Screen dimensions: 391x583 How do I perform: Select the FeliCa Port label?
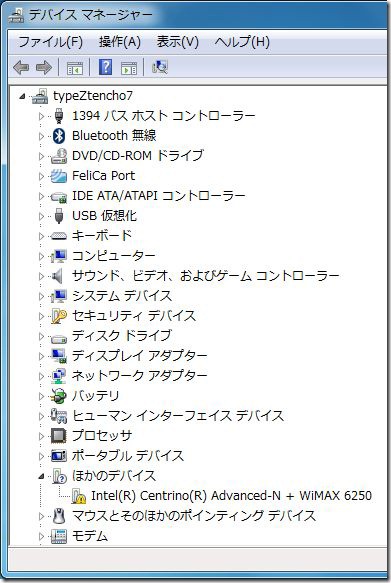[x=103, y=175]
